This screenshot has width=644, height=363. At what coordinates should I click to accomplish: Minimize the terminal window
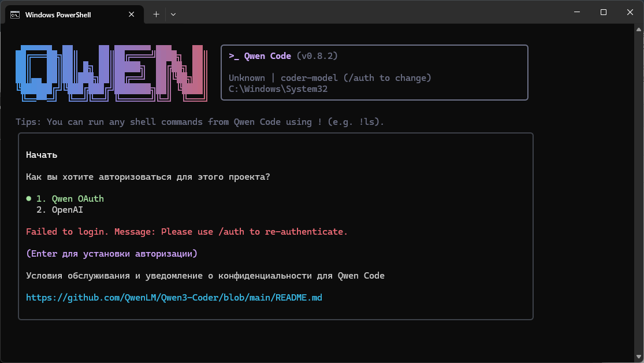[x=576, y=12]
